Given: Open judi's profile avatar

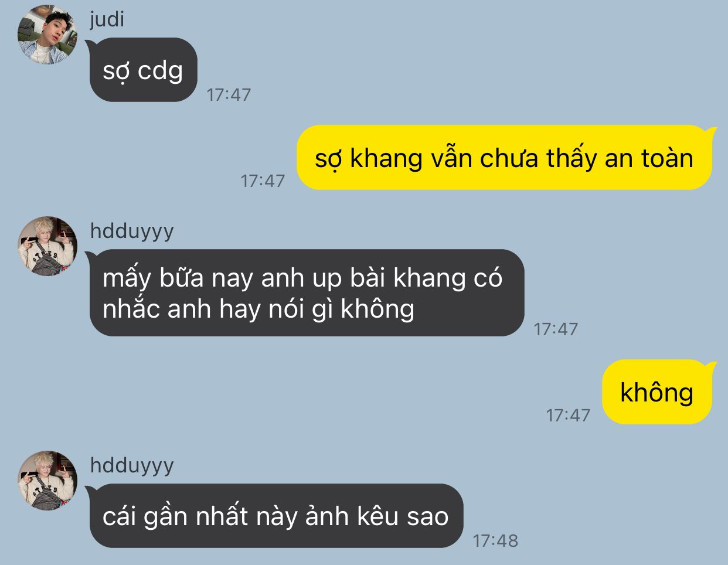Looking at the screenshot, I should [47, 35].
